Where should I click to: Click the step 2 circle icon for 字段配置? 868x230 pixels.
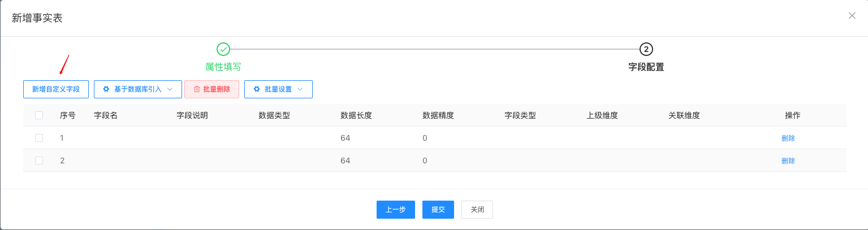pyautogui.click(x=646, y=49)
